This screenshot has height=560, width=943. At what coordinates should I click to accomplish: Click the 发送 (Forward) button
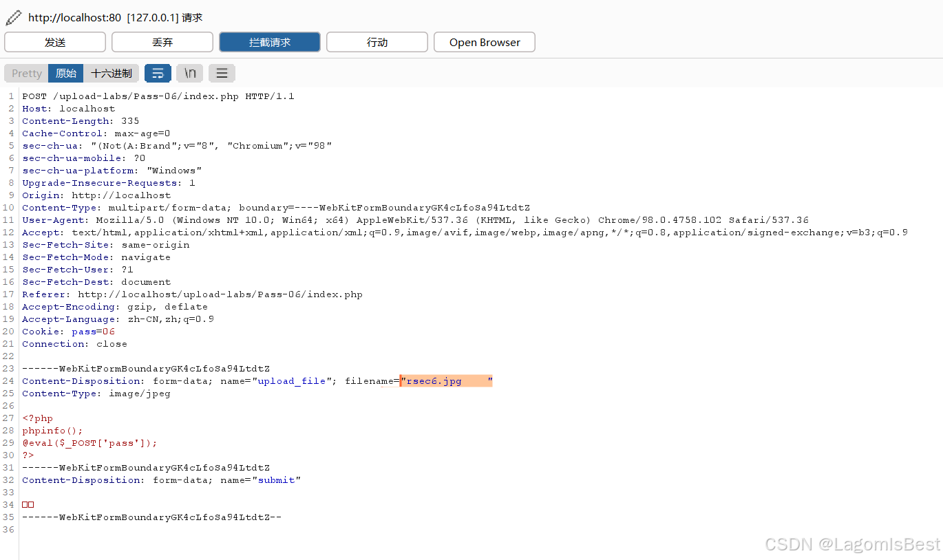[55, 42]
